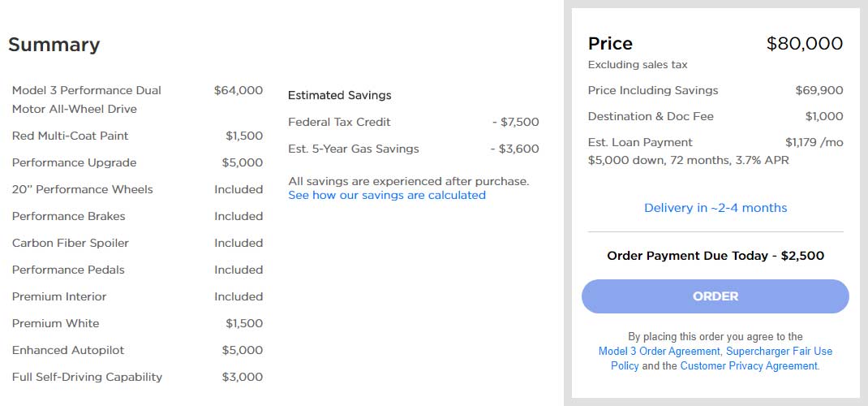868x406 pixels.
Task: Click the $80,000 total price
Action: [x=804, y=44]
